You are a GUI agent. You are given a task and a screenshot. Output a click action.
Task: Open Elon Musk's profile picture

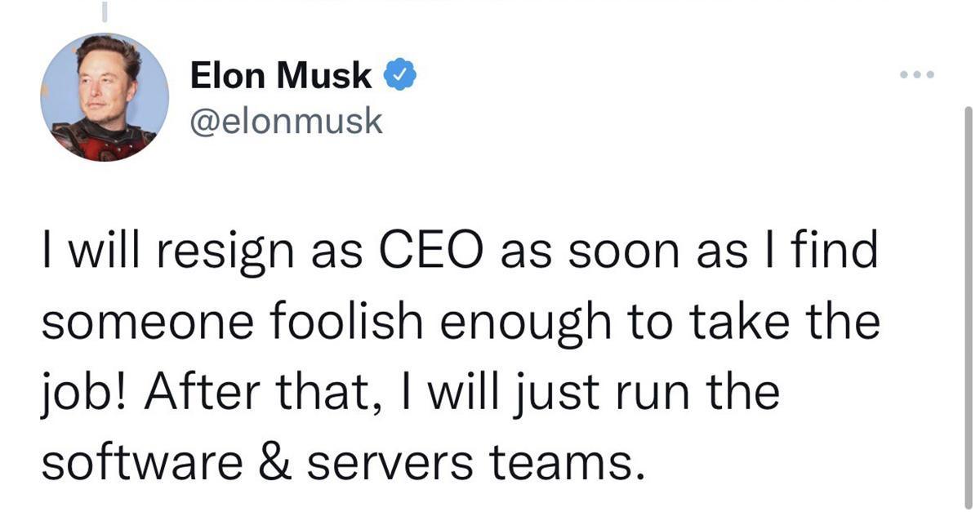pos(105,98)
